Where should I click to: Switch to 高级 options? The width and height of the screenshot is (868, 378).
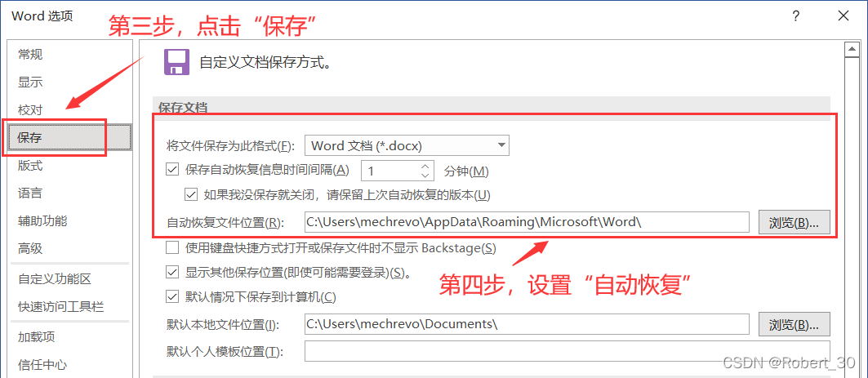(30, 248)
